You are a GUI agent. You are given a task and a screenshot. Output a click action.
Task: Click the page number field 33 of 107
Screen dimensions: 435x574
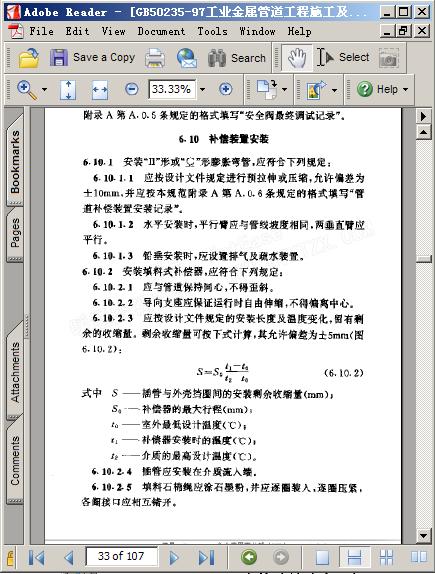point(121,556)
